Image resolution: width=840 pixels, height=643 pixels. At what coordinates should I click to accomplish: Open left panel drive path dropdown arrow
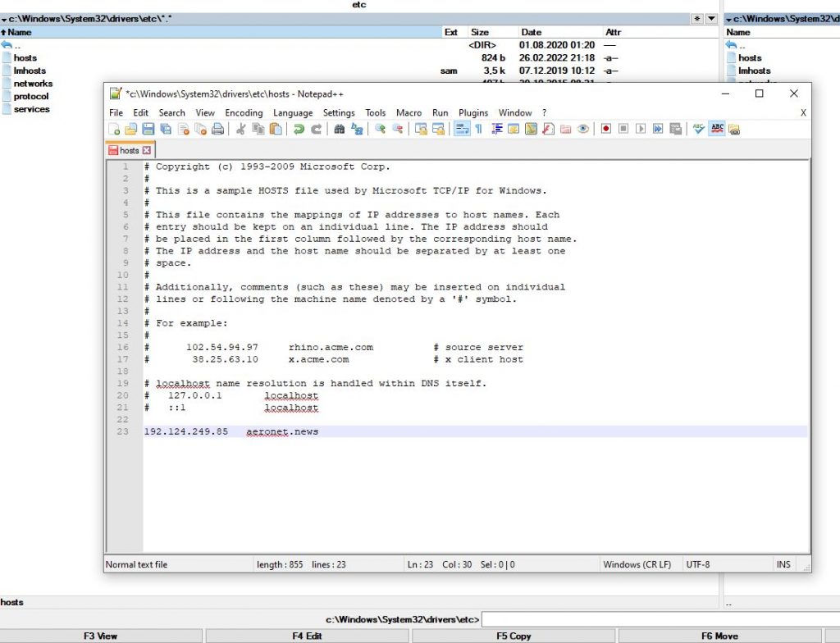tap(4, 19)
